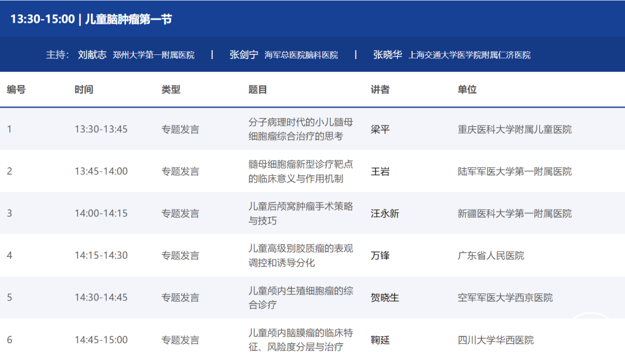Click the 题目 column header
625x364 pixels.
[x=258, y=90]
